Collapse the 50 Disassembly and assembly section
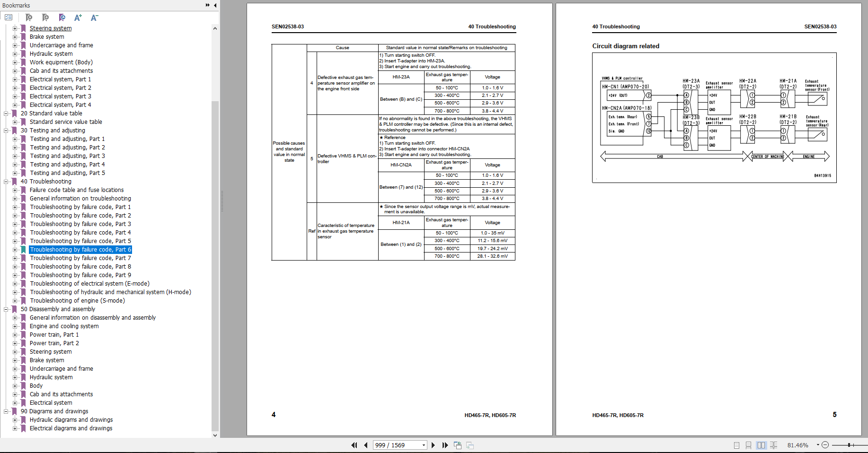The height and width of the screenshot is (453, 868). (x=6, y=309)
